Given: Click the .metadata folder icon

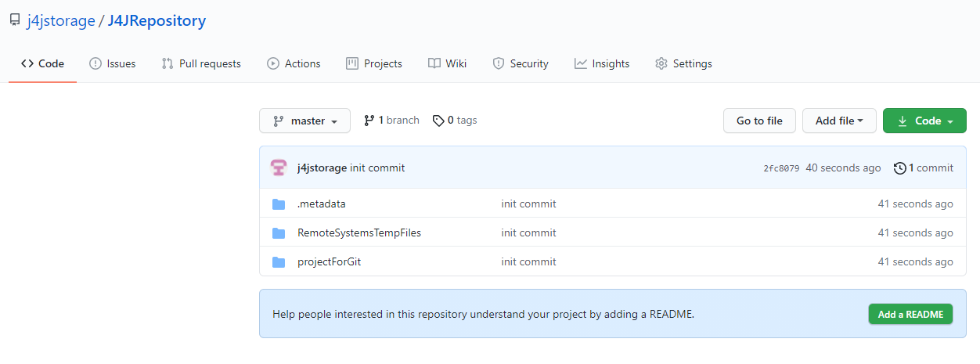Looking at the screenshot, I should pos(279,204).
